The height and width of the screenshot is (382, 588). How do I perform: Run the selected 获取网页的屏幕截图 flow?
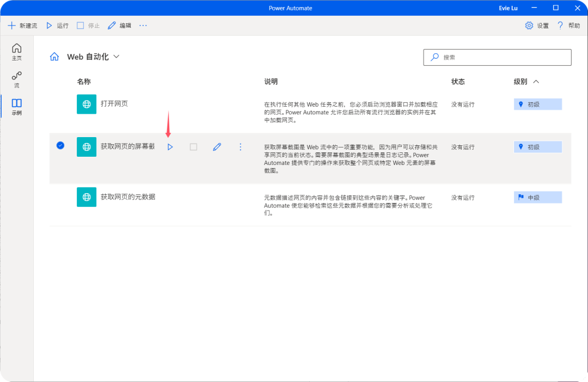170,147
